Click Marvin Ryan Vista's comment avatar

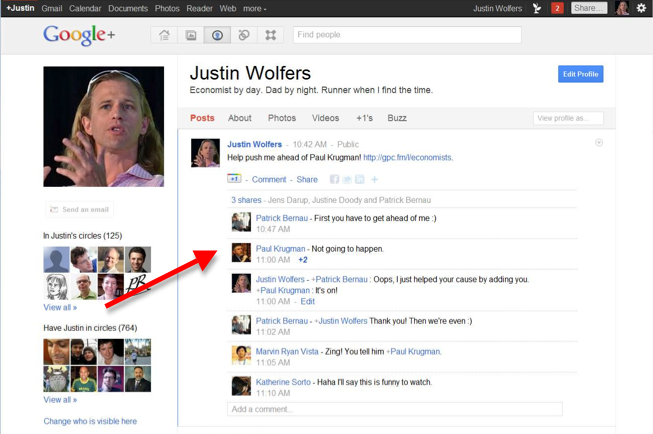pos(242,355)
